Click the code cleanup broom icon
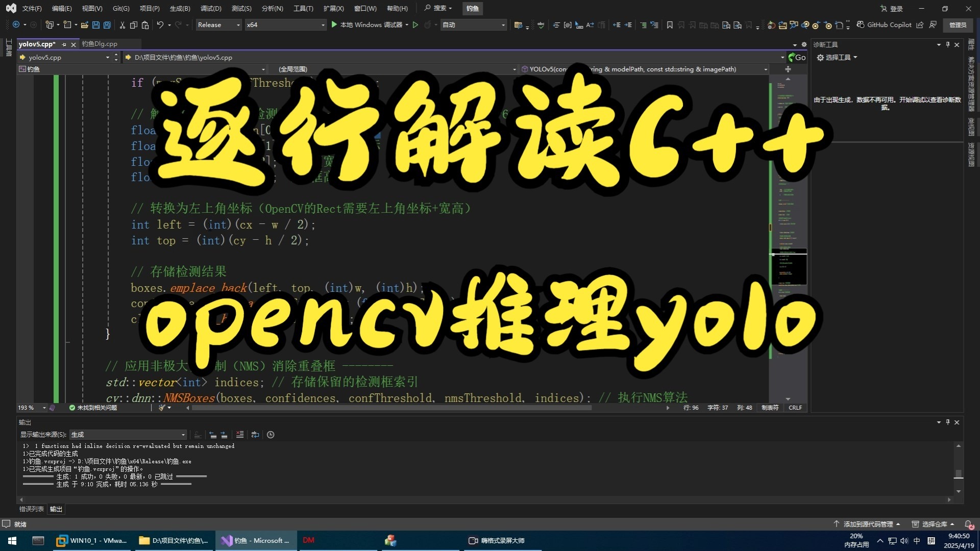The height and width of the screenshot is (551, 980). coord(162,408)
